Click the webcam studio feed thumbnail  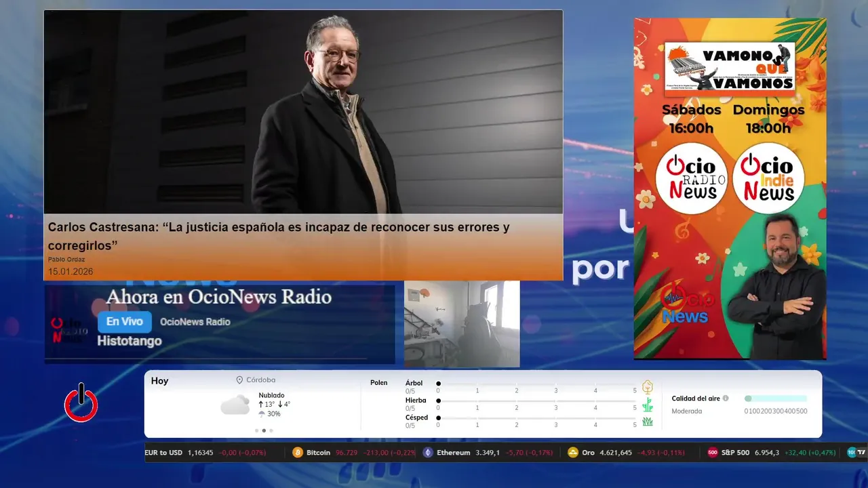(462, 324)
